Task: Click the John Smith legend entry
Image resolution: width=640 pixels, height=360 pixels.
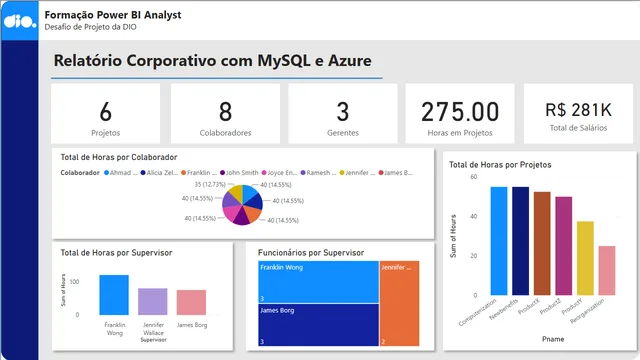Action: (x=239, y=173)
